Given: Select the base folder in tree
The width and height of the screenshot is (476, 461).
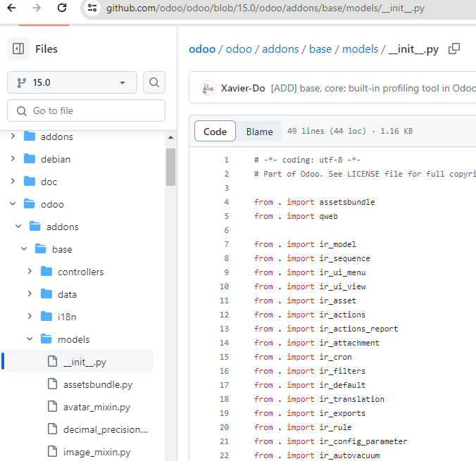Looking at the screenshot, I should pyautogui.click(x=62, y=249).
